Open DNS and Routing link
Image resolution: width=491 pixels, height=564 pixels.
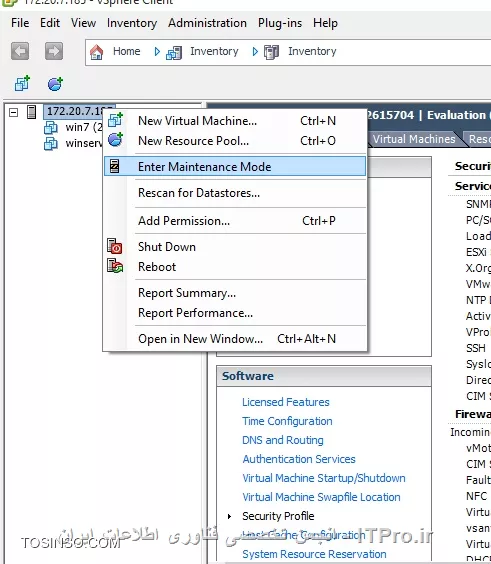click(x=283, y=440)
